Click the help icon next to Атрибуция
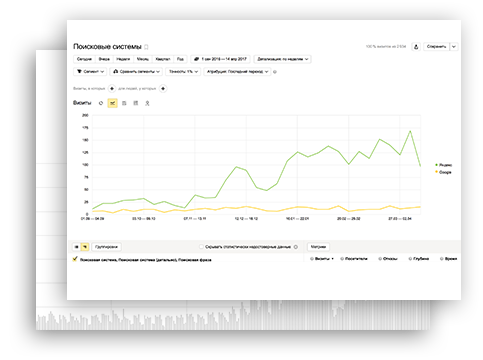The width and height of the screenshot is (483, 360). click(275, 72)
